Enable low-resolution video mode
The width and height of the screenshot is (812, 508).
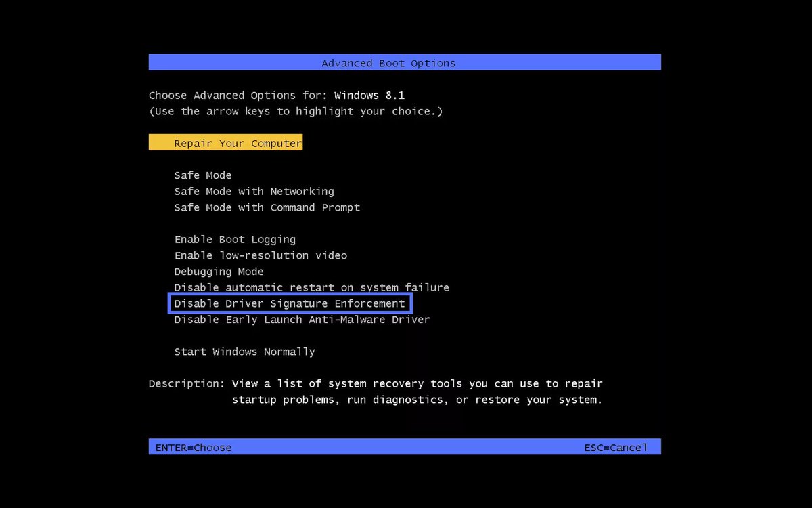tap(261, 255)
